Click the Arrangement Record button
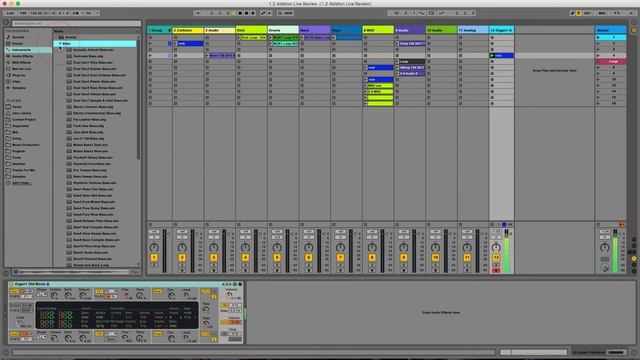Screen dimensions: 640x360 tap(247, 13)
